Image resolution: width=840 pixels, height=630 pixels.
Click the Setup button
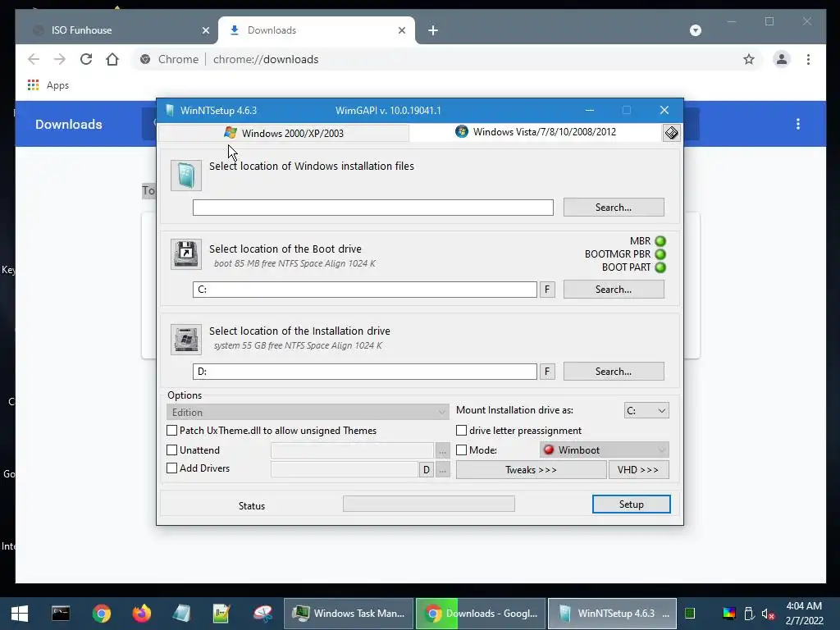631,504
